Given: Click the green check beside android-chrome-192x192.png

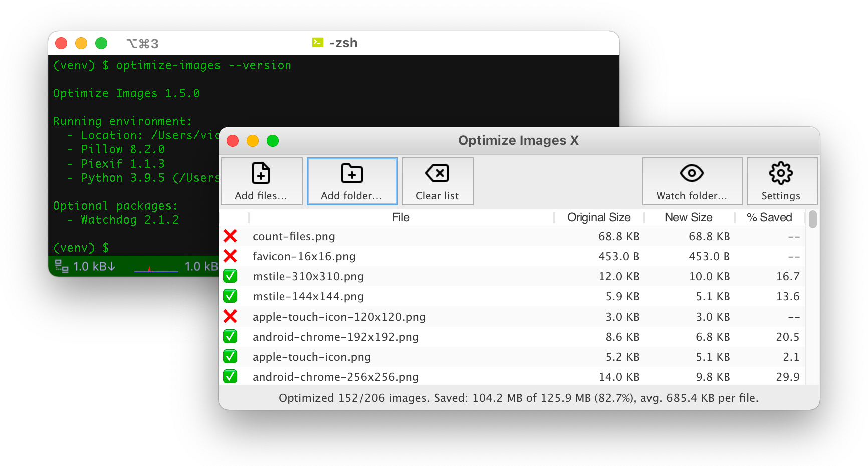Looking at the screenshot, I should coord(230,337).
